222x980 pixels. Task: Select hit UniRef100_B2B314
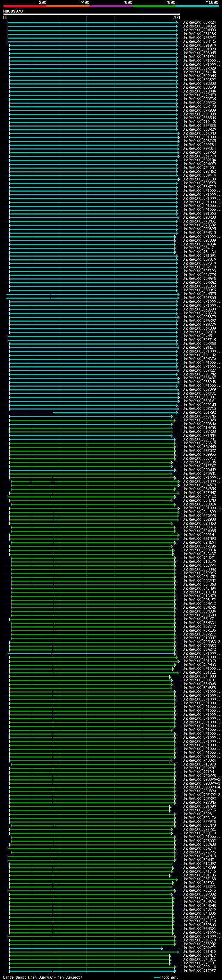coord(199,504)
